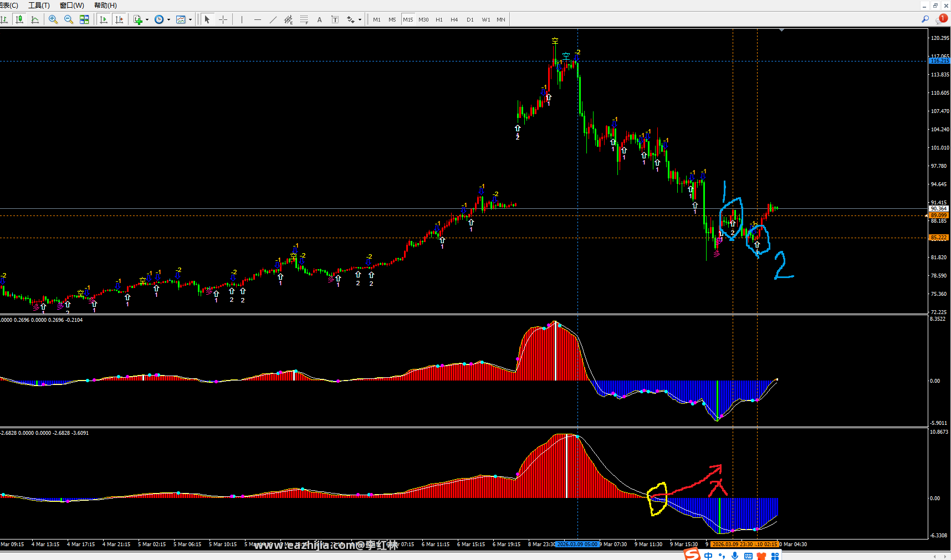Open the search magnifier icon
The width and height of the screenshot is (951, 560).
tap(925, 19)
